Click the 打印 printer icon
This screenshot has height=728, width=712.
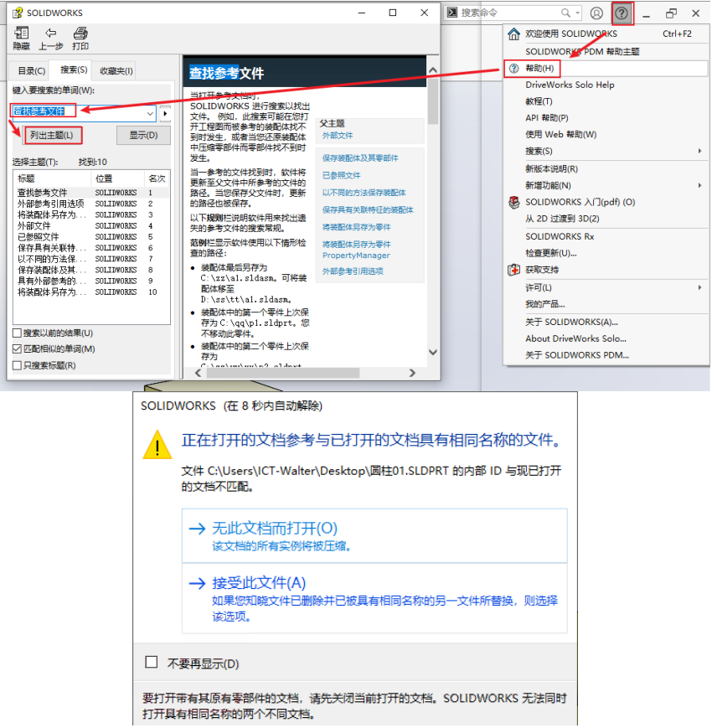[x=80, y=34]
